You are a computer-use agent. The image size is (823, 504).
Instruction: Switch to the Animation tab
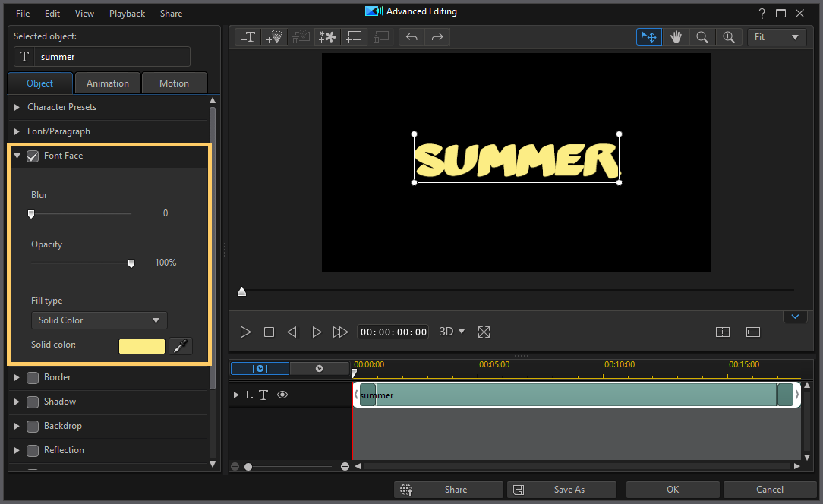(107, 83)
